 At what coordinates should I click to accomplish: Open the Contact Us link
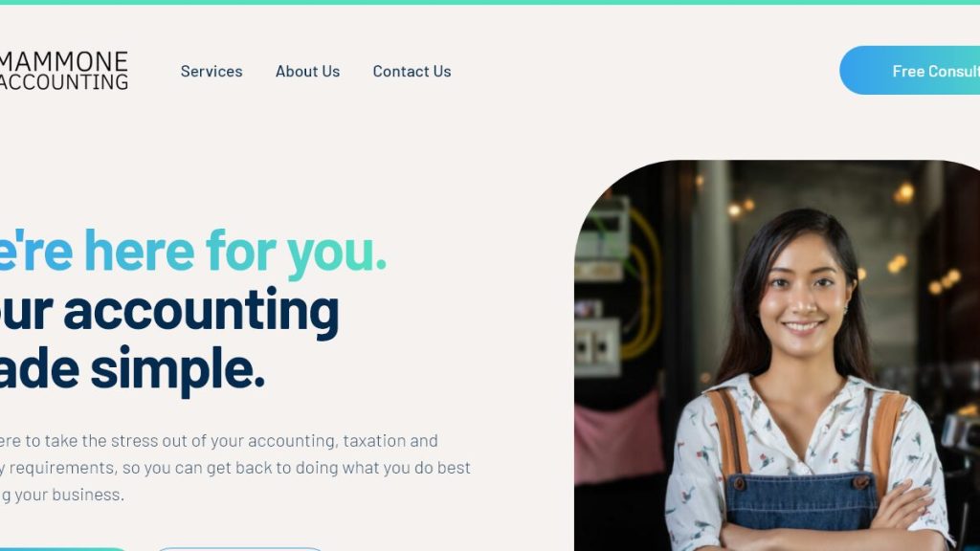coord(412,71)
